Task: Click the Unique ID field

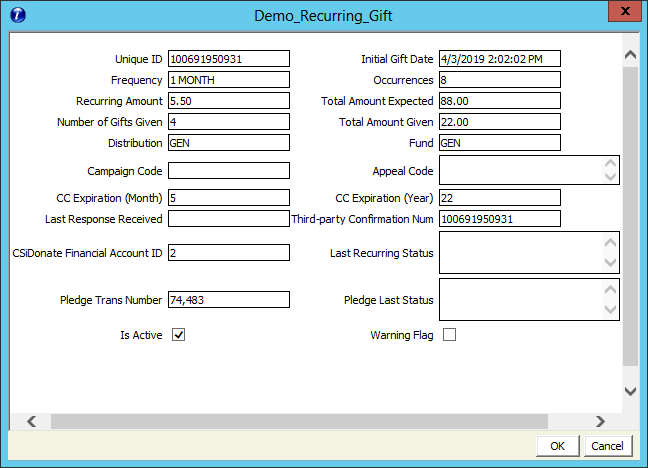Action: pyautogui.click(x=228, y=59)
